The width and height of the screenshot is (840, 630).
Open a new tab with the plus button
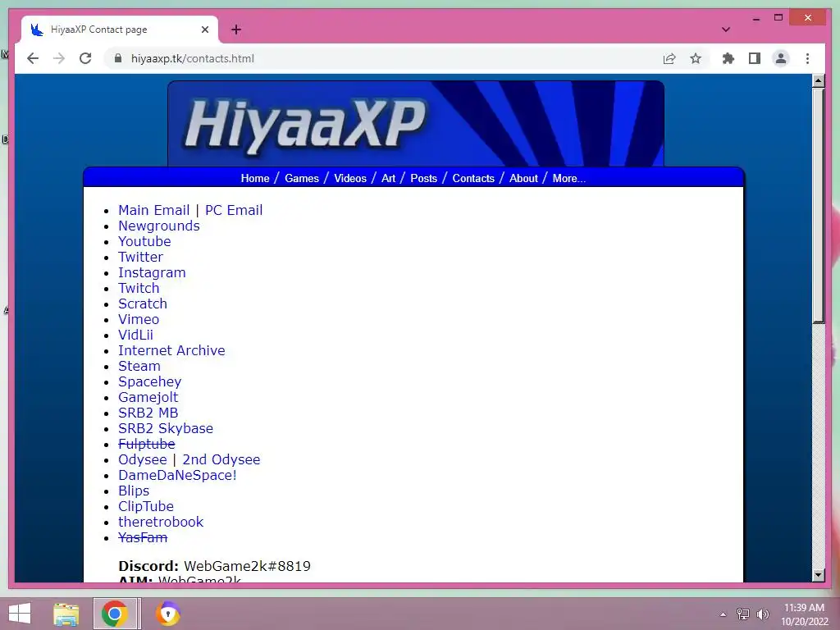tap(235, 30)
